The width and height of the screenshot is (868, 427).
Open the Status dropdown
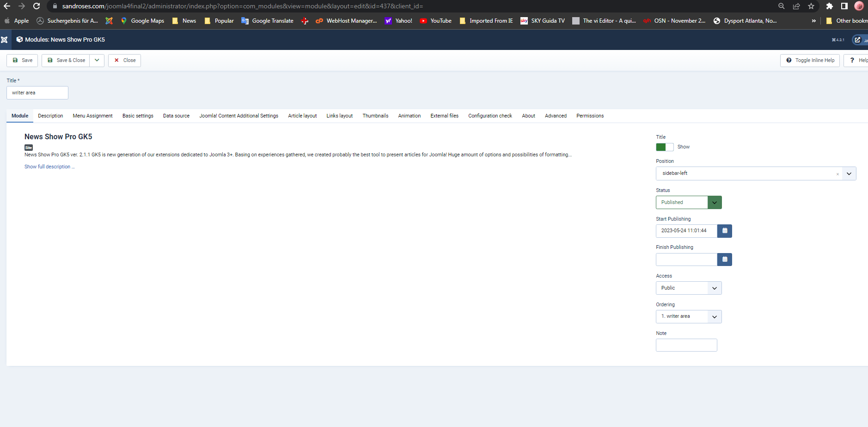[x=689, y=203]
